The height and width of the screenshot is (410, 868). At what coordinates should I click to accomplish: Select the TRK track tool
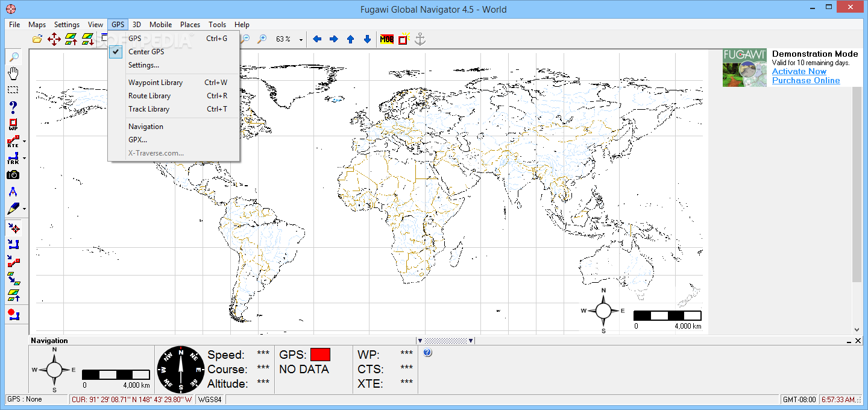[x=13, y=159]
